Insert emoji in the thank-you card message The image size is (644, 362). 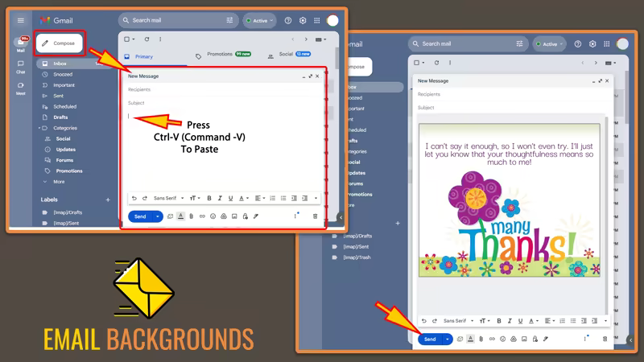click(x=502, y=339)
